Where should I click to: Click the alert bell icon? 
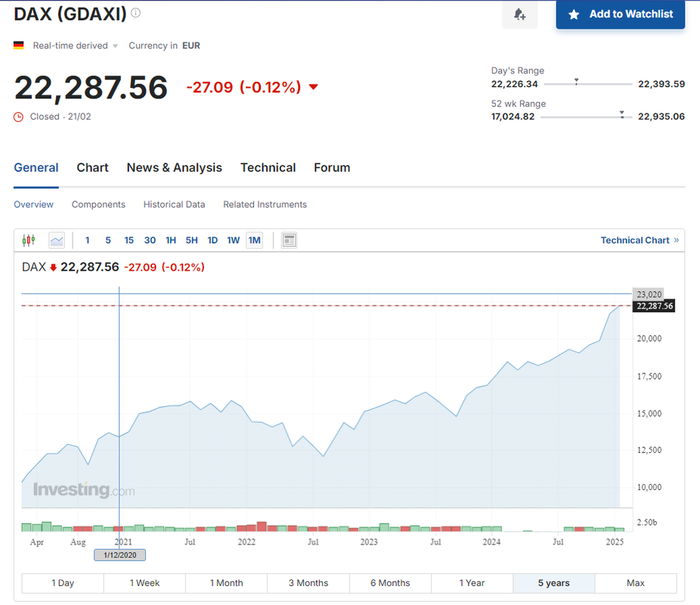(519, 14)
